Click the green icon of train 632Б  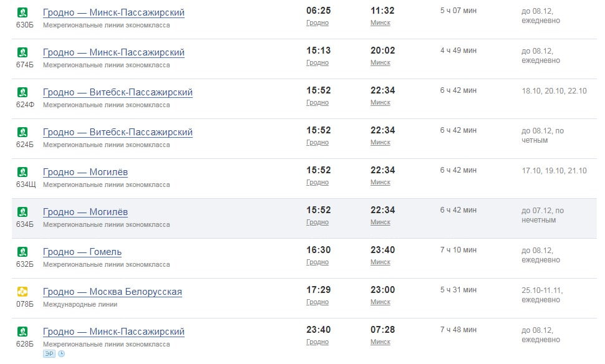[x=22, y=252]
